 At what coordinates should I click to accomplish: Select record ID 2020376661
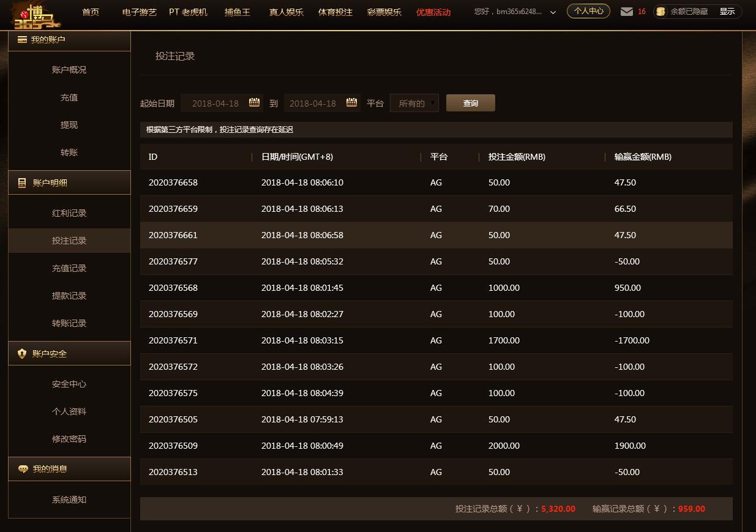(x=173, y=235)
